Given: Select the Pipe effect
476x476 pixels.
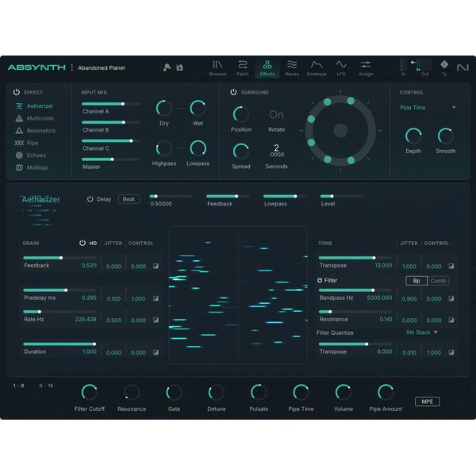Looking at the screenshot, I should pyautogui.click(x=26, y=143).
